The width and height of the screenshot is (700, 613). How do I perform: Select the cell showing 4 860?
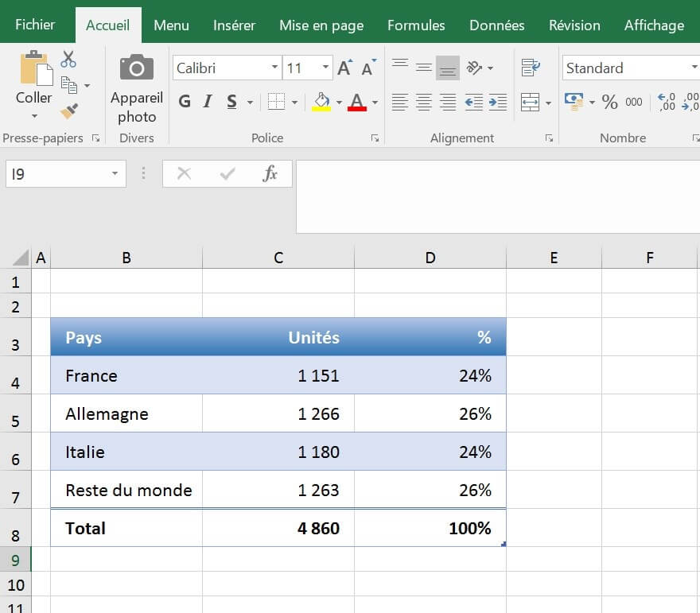pyautogui.click(x=278, y=528)
